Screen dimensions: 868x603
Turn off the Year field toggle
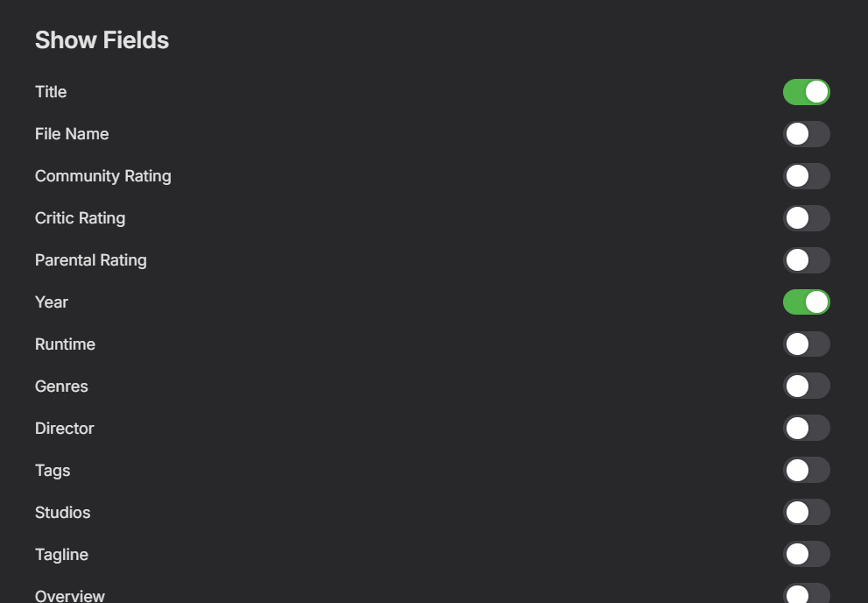click(806, 302)
